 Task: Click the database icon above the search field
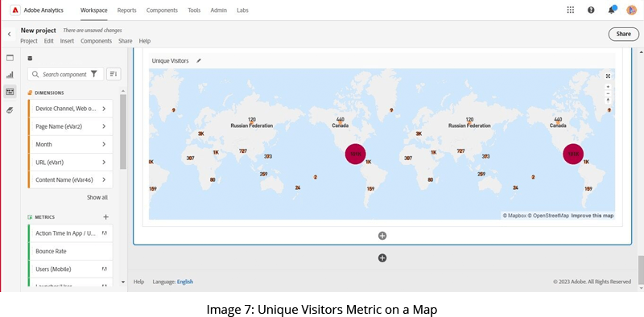[x=30, y=58]
